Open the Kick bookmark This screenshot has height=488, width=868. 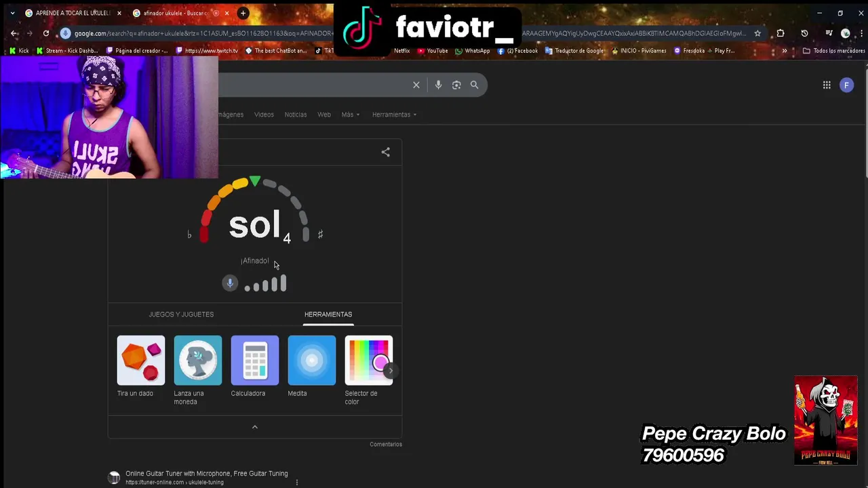click(x=19, y=51)
